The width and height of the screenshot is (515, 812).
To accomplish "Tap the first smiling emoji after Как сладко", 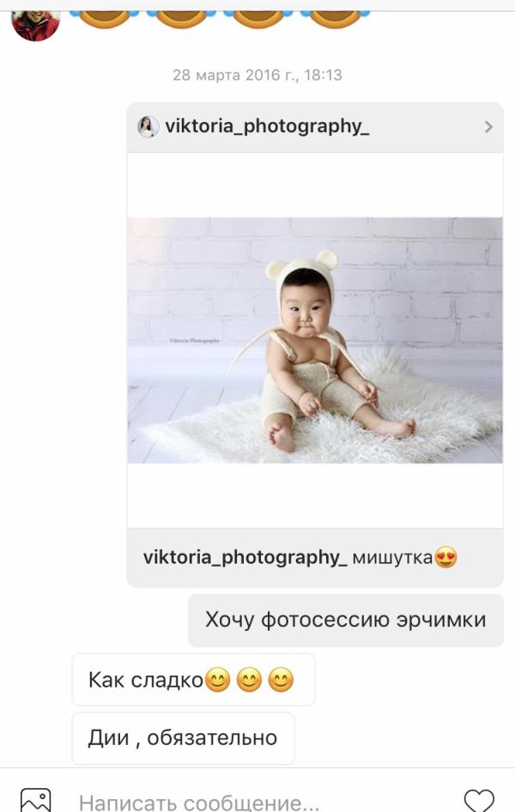I will pos(217,680).
